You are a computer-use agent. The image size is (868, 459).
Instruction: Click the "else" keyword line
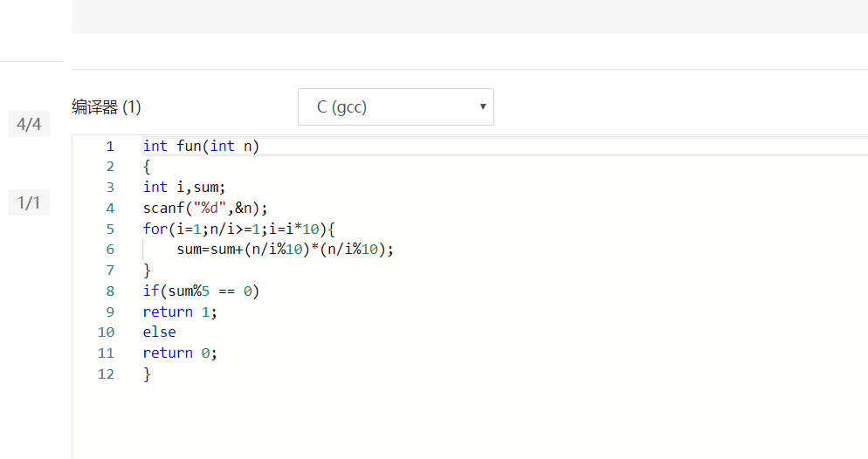coord(160,332)
